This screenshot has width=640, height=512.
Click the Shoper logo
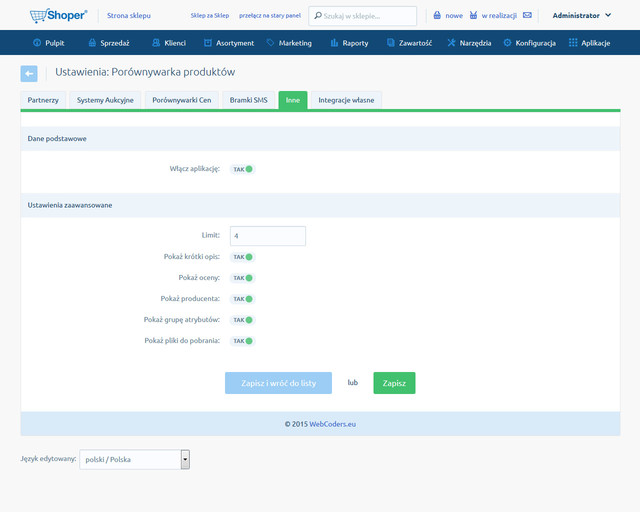58,15
